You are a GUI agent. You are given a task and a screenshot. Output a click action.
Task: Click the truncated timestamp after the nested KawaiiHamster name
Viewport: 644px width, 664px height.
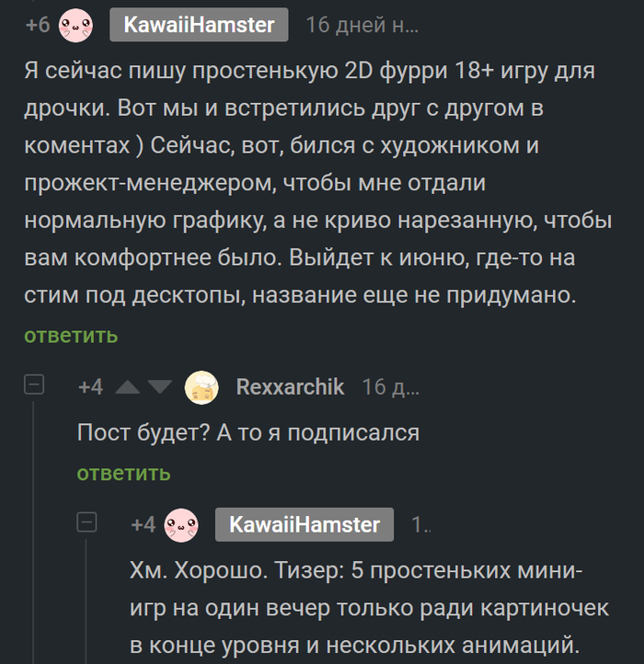[420, 525]
